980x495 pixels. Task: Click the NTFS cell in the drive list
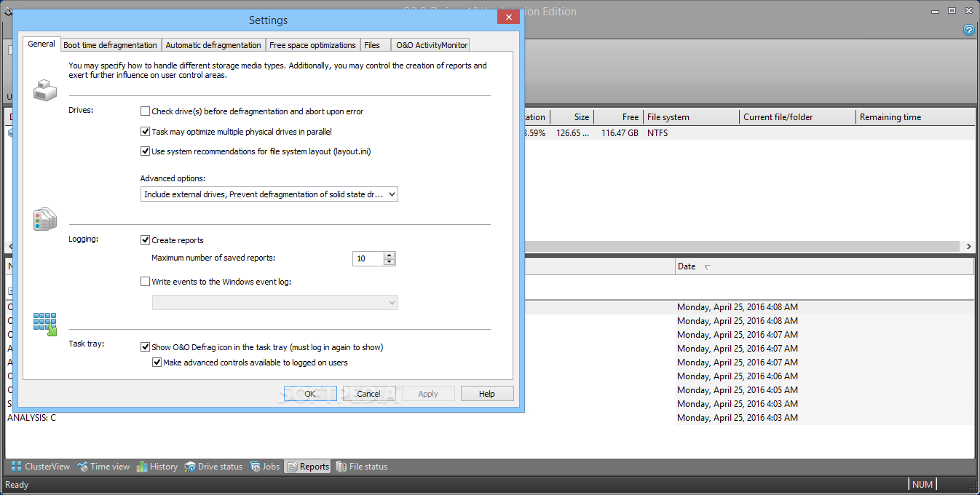[x=657, y=133]
